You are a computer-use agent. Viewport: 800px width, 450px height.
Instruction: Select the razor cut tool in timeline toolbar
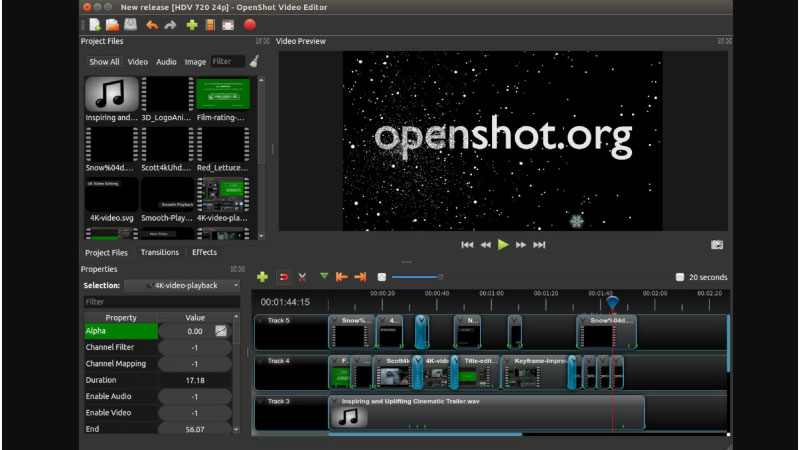point(302,277)
